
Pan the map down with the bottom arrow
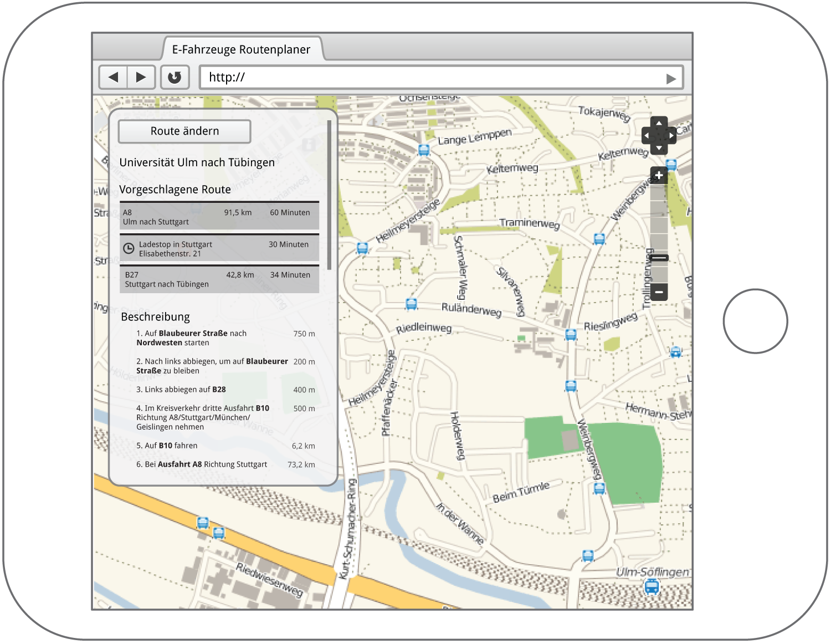click(x=659, y=148)
